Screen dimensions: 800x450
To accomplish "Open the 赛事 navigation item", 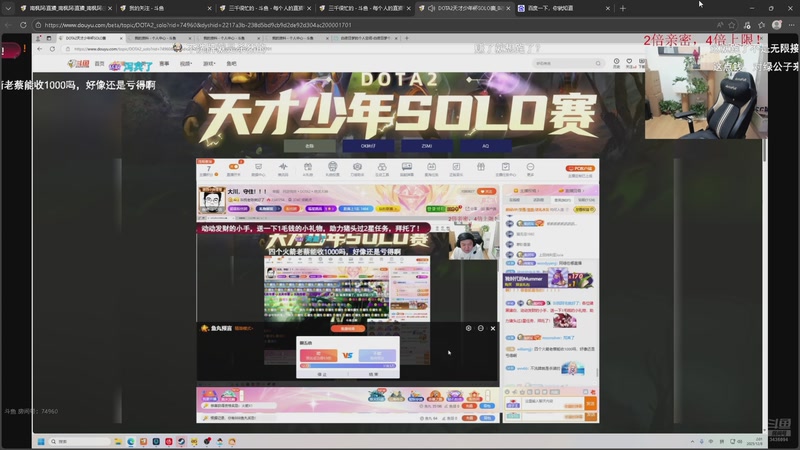I will (x=164, y=63).
